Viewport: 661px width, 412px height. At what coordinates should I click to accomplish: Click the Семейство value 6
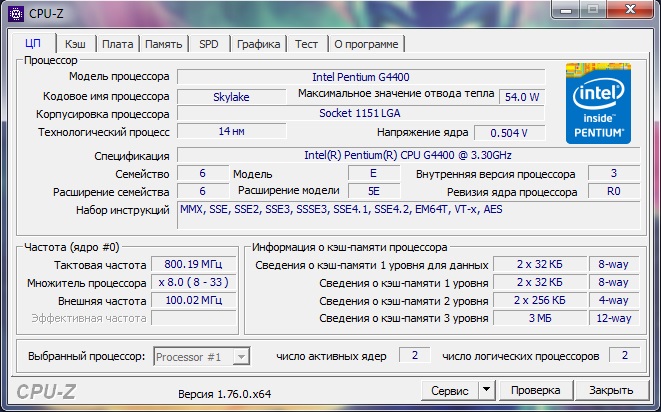[x=202, y=173]
